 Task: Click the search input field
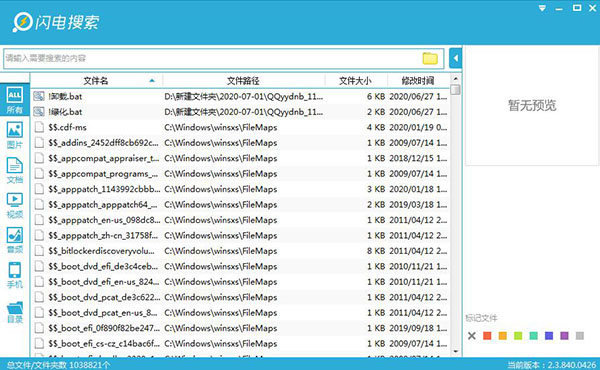[x=224, y=58]
